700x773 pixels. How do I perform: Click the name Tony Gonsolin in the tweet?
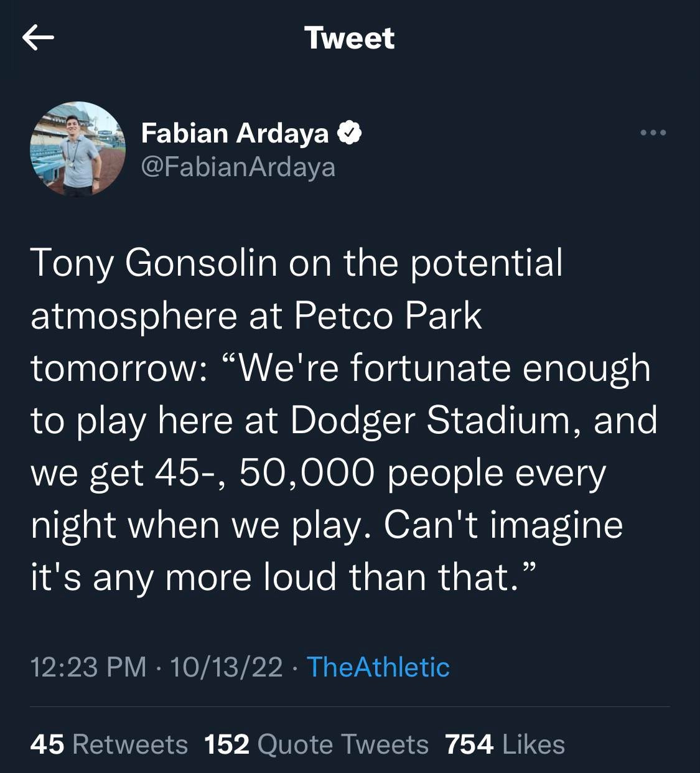[x=154, y=263]
